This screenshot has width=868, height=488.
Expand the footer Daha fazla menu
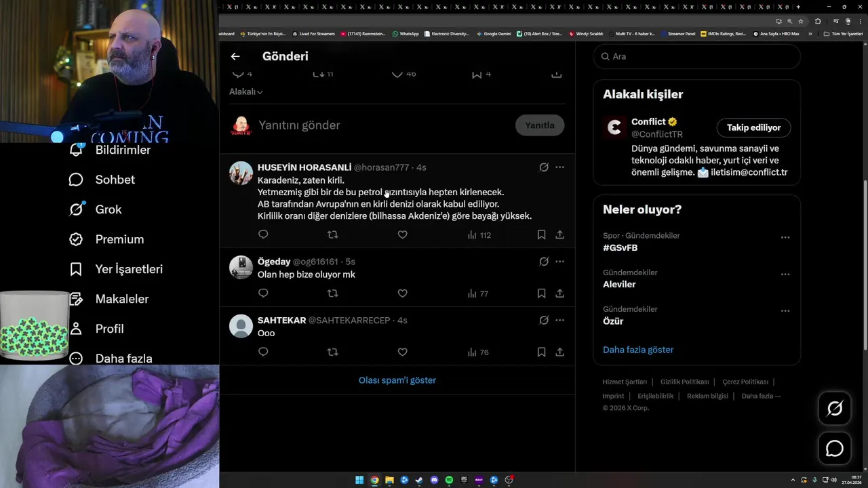(761, 396)
